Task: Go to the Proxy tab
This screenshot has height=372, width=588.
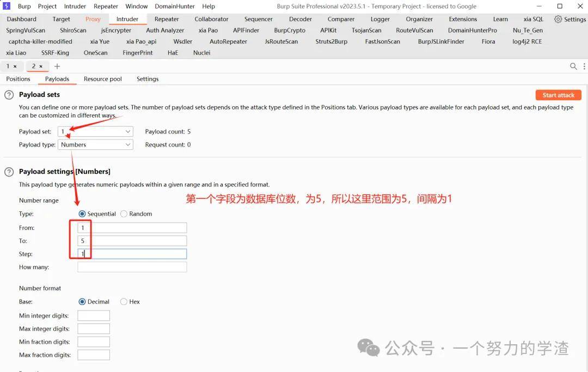Action: (93, 19)
